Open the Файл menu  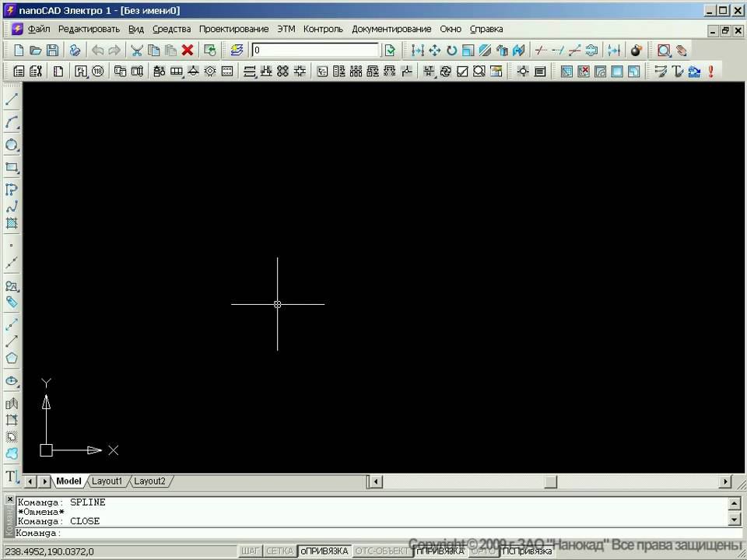(39, 29)
